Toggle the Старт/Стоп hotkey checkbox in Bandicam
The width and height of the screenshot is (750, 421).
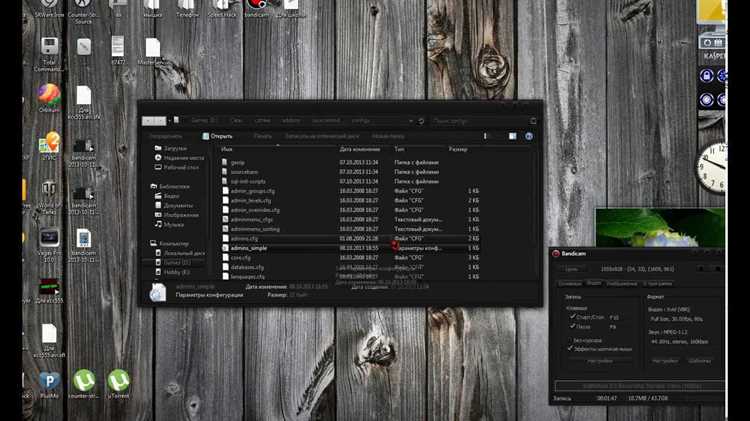[x=572, y=317]
